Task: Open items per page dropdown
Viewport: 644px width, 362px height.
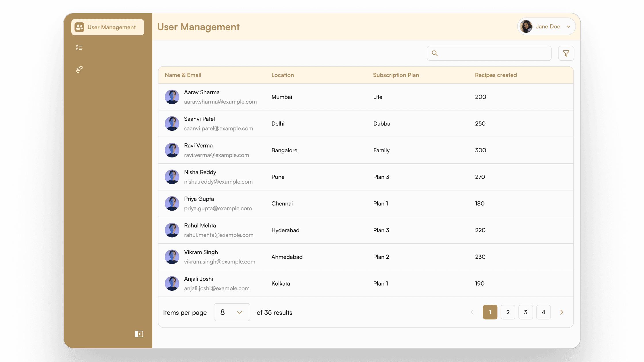Action: point(232,312)
